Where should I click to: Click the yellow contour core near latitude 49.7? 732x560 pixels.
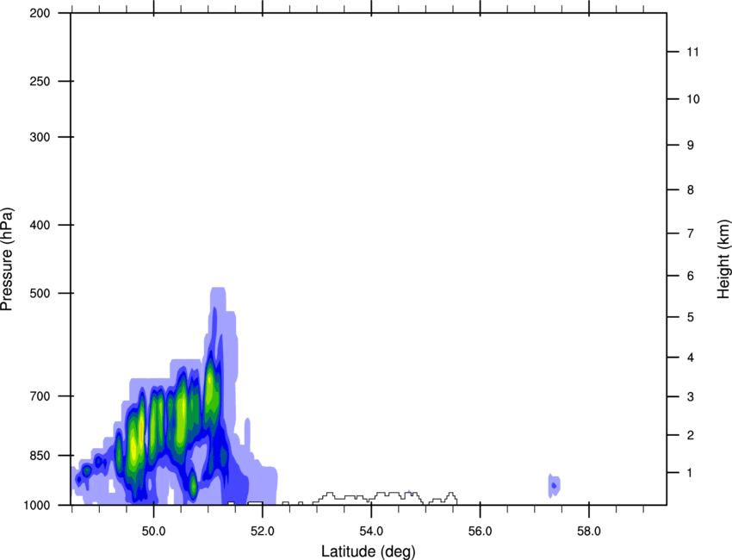pos(134,450)
